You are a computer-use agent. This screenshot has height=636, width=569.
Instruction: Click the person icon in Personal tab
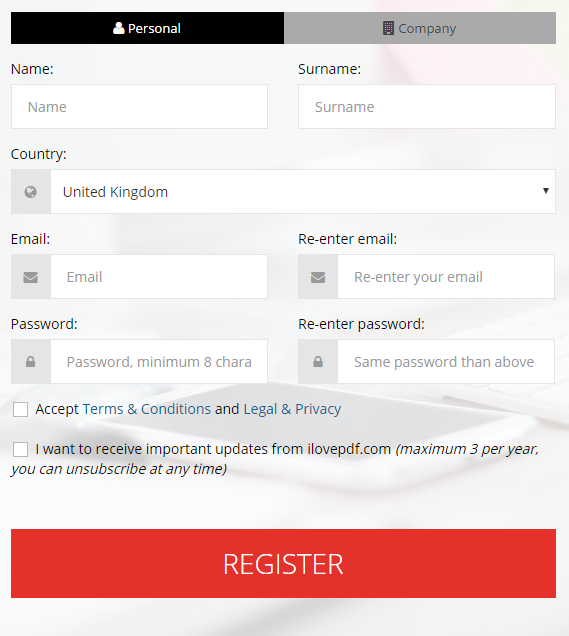click(118, 28)
